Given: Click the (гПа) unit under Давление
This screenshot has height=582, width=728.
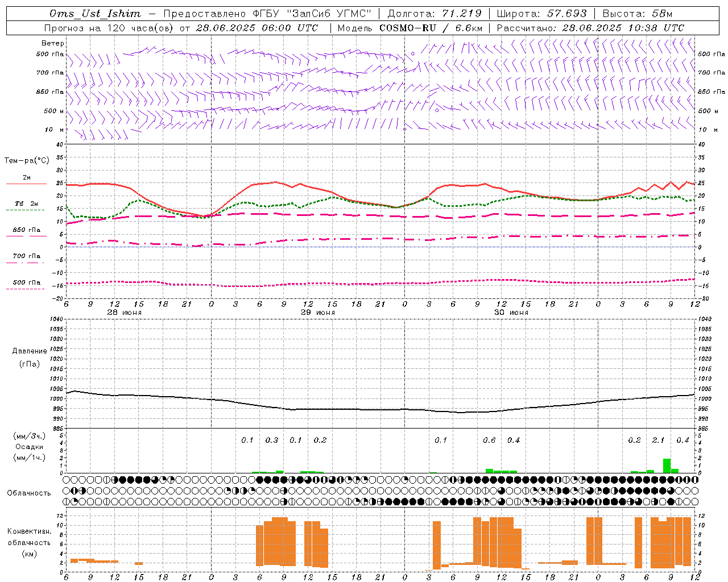Looking at the screenshot, I should click(x=30, y=364).
